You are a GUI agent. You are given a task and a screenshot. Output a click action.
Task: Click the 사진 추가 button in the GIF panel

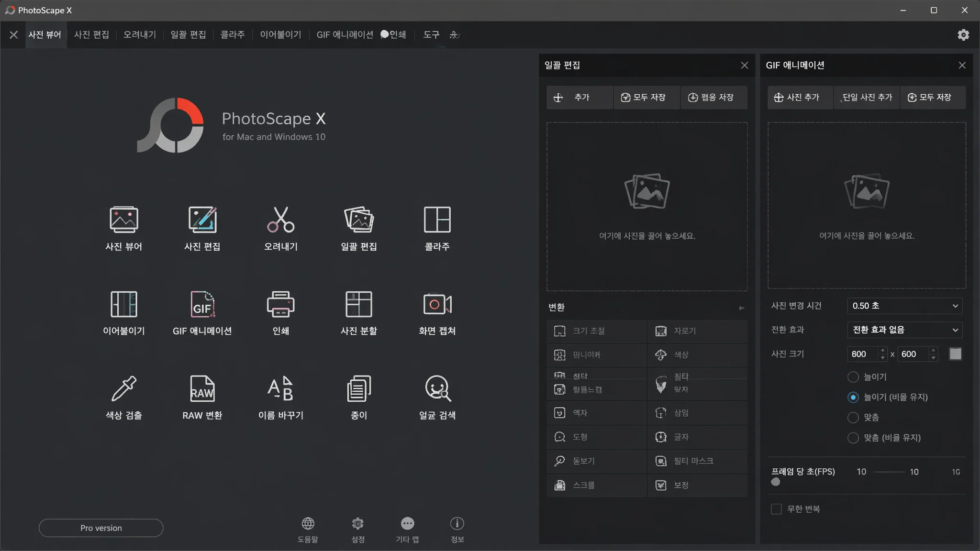pyautogui.click(x=800, y=98)
